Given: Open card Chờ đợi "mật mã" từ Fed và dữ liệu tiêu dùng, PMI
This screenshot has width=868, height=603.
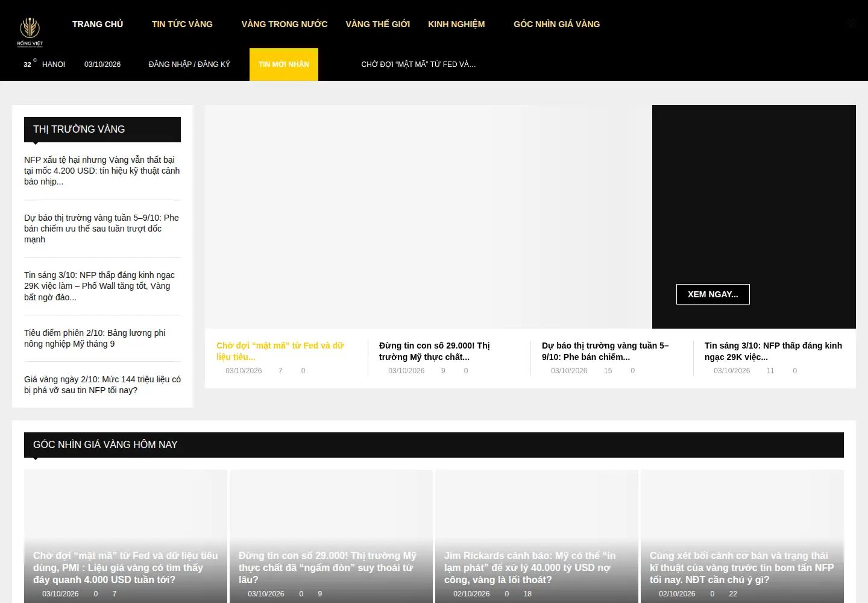Looking at the screenshot, I should [125, 567].
